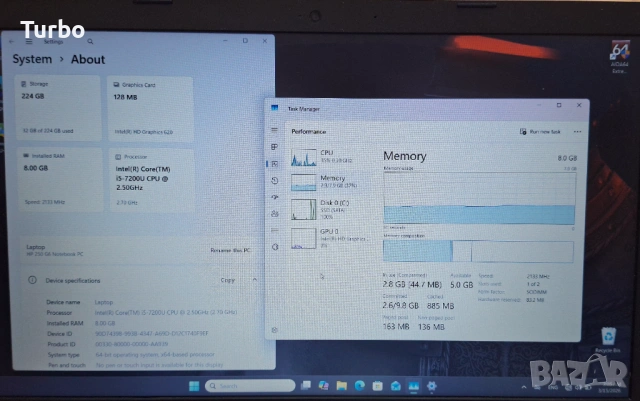Open the AIDA64 Extreme desktop shortcut
The height and width of the screenshot is (401, 640).
pos(620,56)
